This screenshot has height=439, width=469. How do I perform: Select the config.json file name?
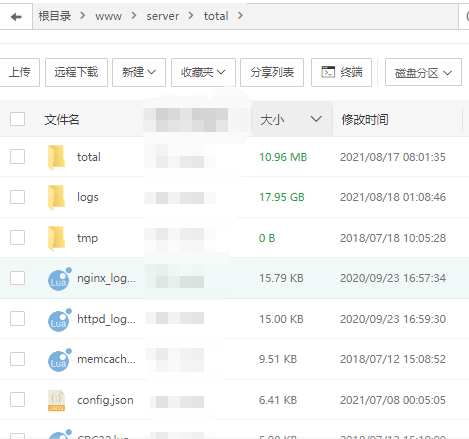tap(105, 400)
